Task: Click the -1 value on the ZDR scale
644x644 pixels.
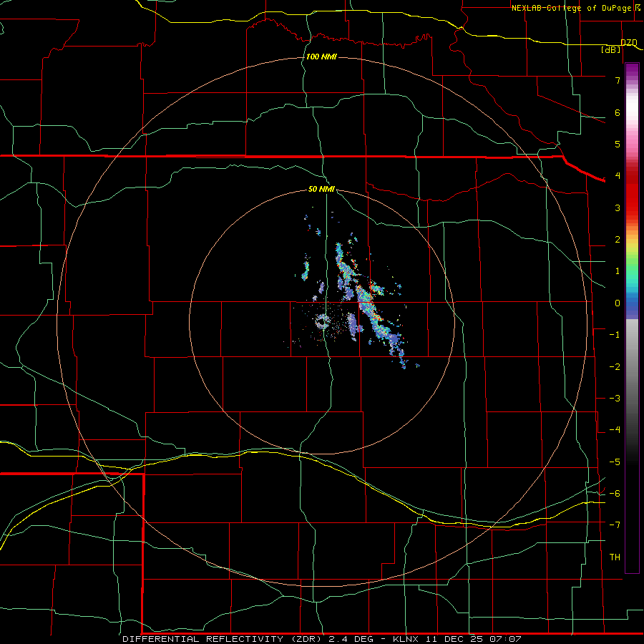Action: (x=615, y=335)
